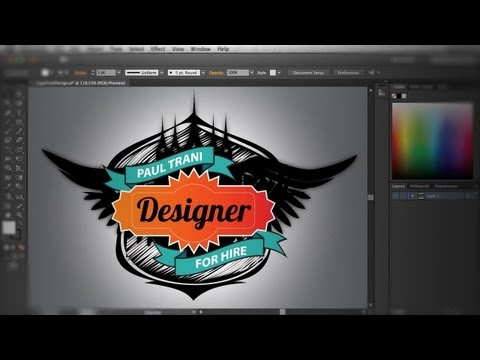This screenshot has height=360, width=480.
Task: Click the black swatch in Color panel
Action: (x=399, y=96)
